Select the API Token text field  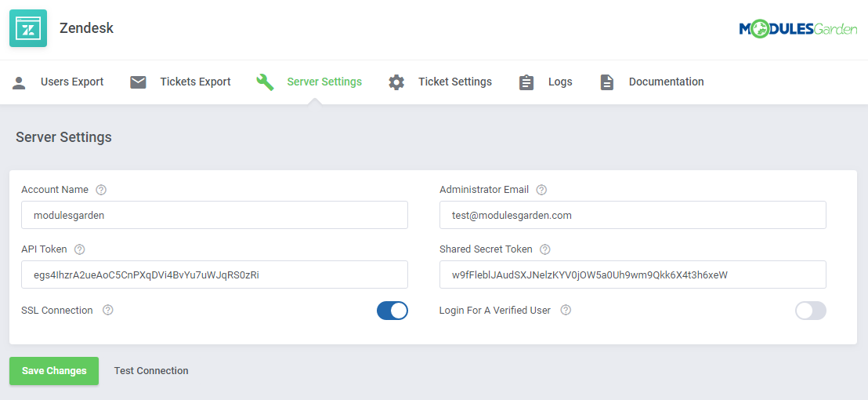214,275
